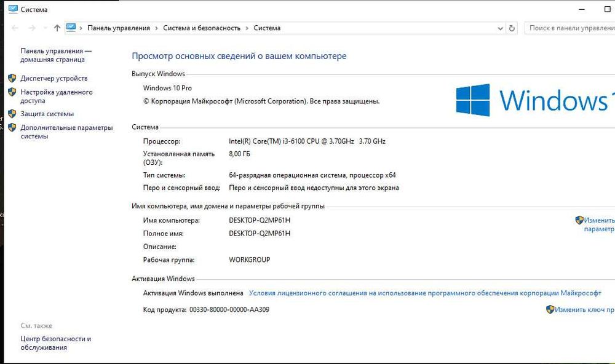
Task: Go to Control Panel home page link
Action: point(55,55)
